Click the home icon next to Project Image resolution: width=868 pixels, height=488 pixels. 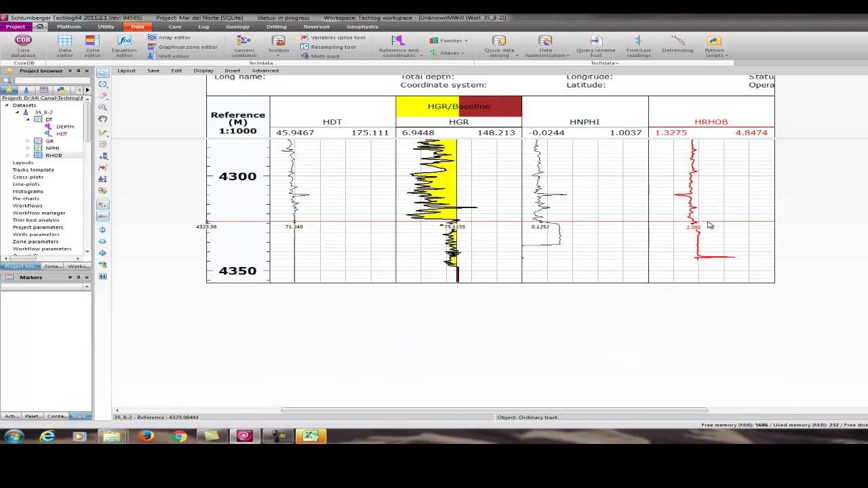pos(40,26)
